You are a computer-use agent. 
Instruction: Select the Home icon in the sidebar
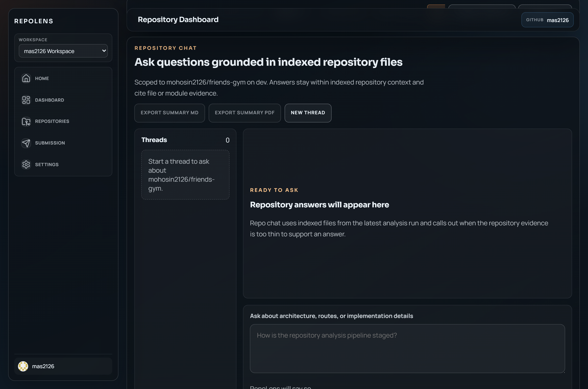coord(26,78)
